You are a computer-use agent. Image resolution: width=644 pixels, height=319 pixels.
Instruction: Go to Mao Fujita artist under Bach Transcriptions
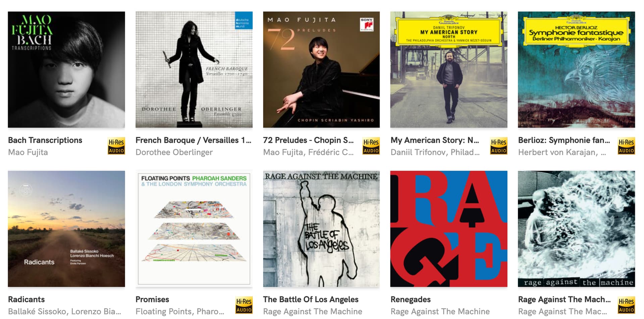(x=28, y=152)
